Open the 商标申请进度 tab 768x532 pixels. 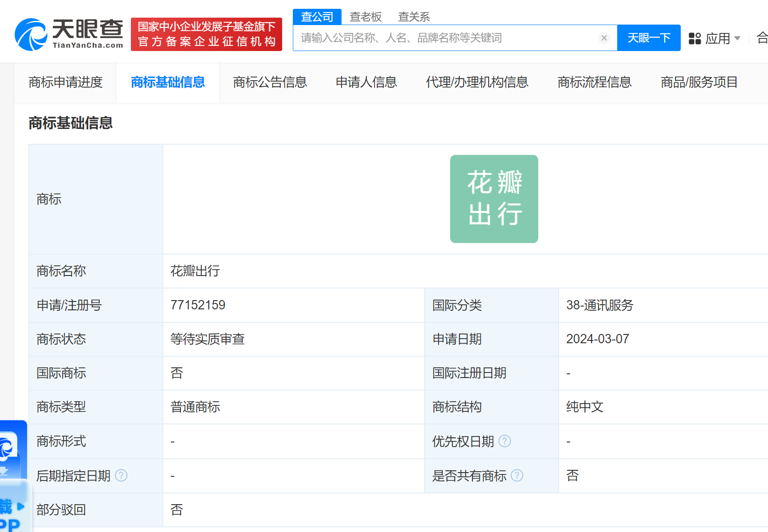(65, 83)
